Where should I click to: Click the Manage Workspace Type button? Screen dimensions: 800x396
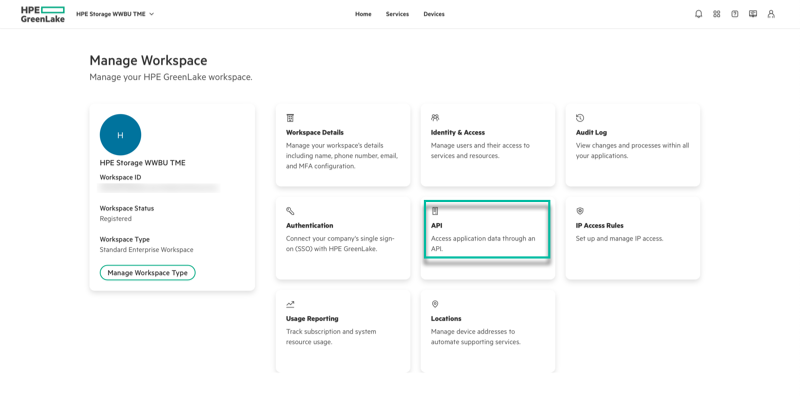pos(147,273)
